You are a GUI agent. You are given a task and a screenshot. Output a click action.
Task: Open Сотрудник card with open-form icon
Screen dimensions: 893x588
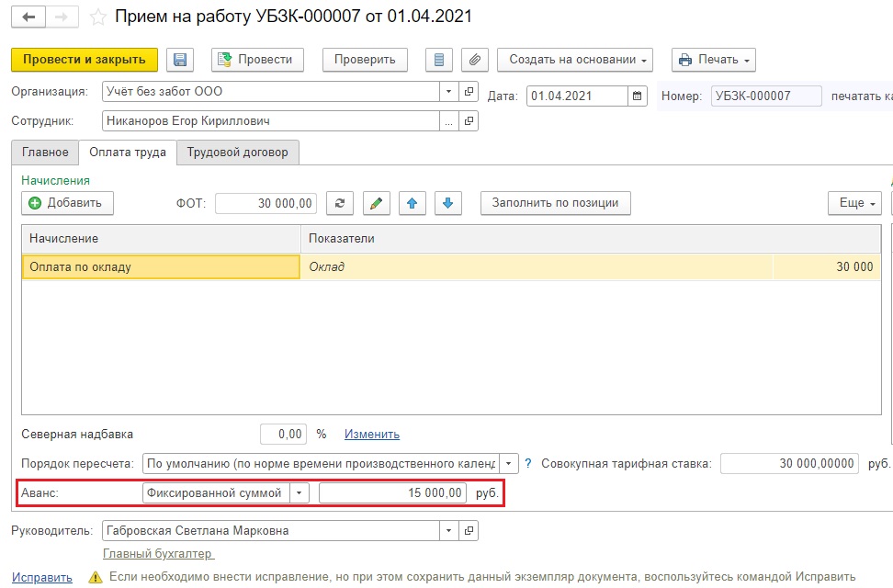(x=469, y=120)
